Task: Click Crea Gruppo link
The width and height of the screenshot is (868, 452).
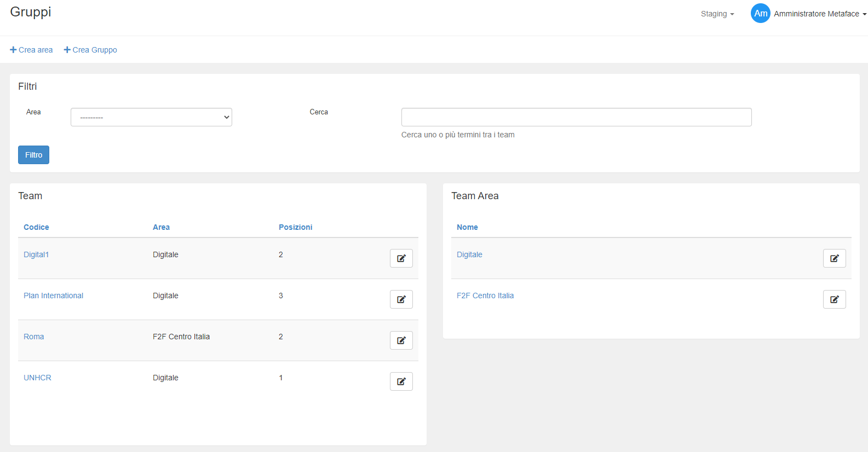Action: pyautogui.click(x=90, y=50)
